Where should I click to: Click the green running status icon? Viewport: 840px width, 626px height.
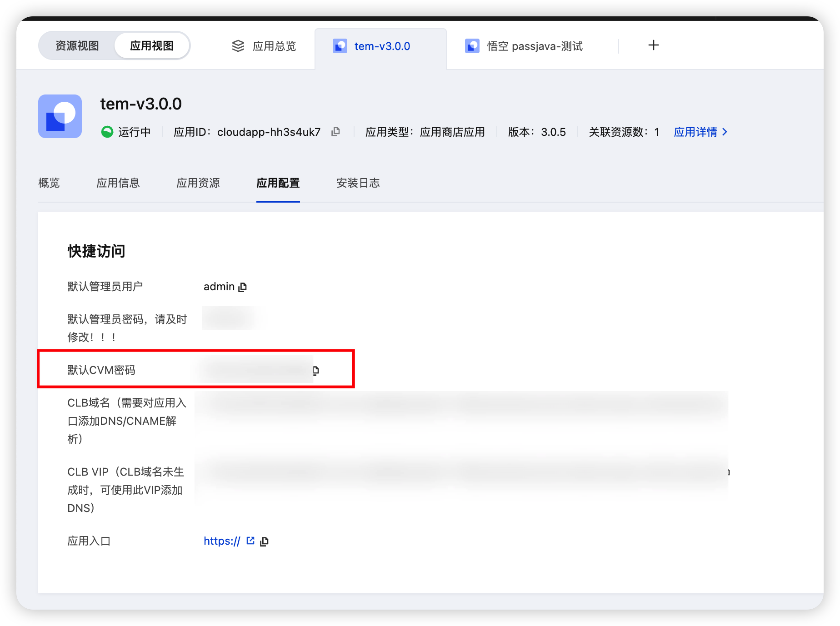[x=107, y=132]
